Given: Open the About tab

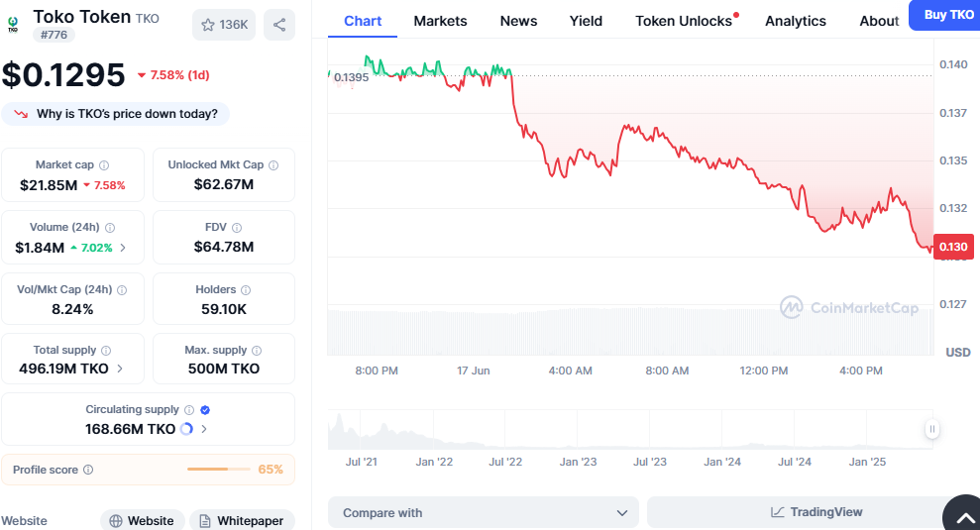Looking at the screenshot, I should click(x=879, y=21).
